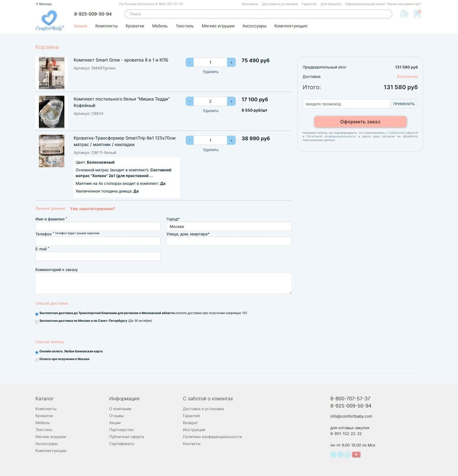This screenshot has width=458, height=476.
Task: Open Возврат footer link
Action: tap(190, 423)
